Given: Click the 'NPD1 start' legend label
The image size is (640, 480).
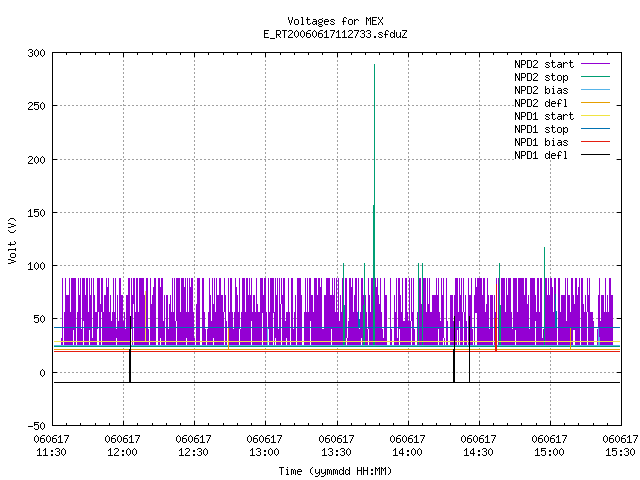Looking at the screenshot, I should 544,116.
